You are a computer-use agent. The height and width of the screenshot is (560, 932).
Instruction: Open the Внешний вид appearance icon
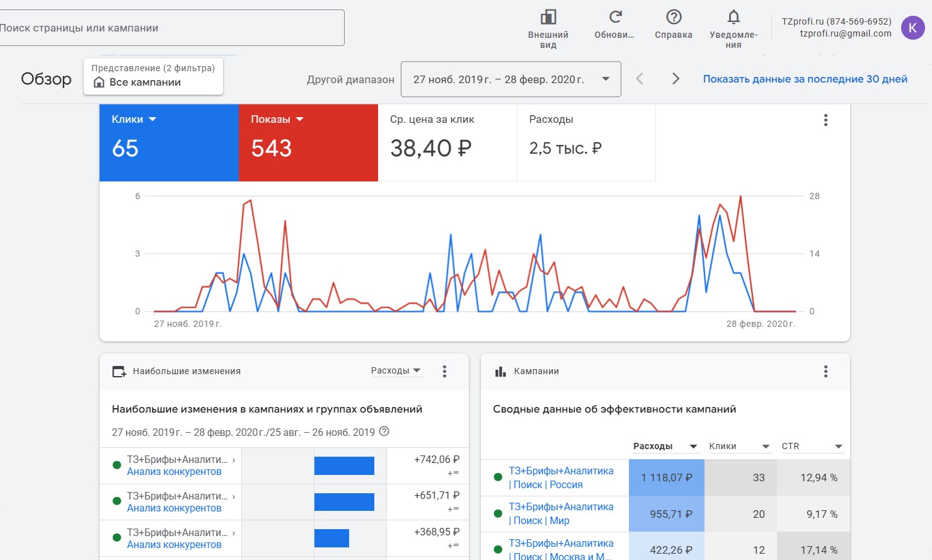tap(548, 17)
